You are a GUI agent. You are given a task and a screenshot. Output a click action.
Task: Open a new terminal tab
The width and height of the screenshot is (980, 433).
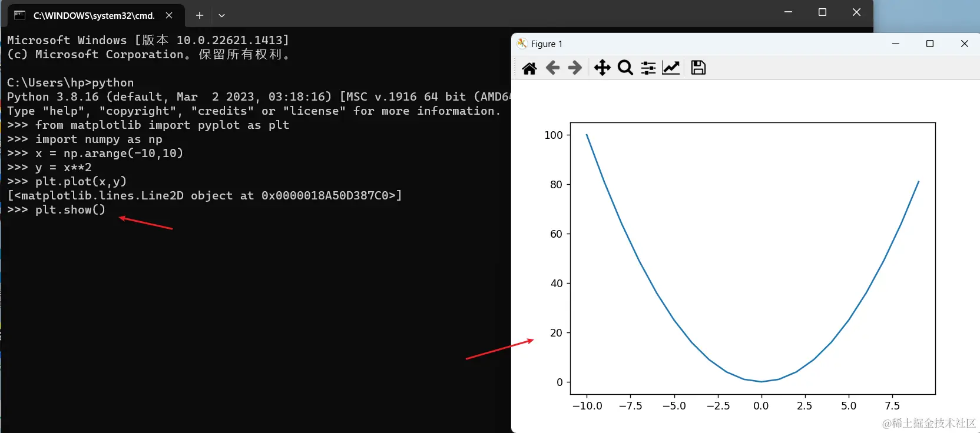(x=200, y=15)
